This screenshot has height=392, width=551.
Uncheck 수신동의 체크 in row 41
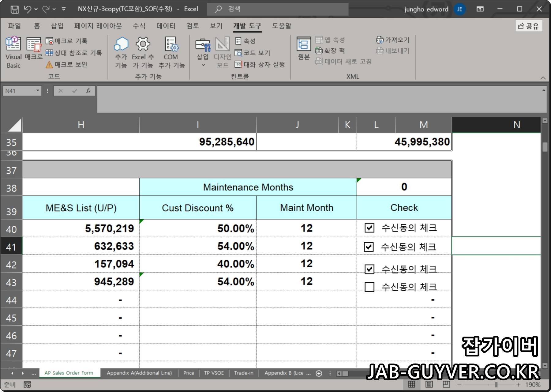pyautogui.click(x=369, y=247)
